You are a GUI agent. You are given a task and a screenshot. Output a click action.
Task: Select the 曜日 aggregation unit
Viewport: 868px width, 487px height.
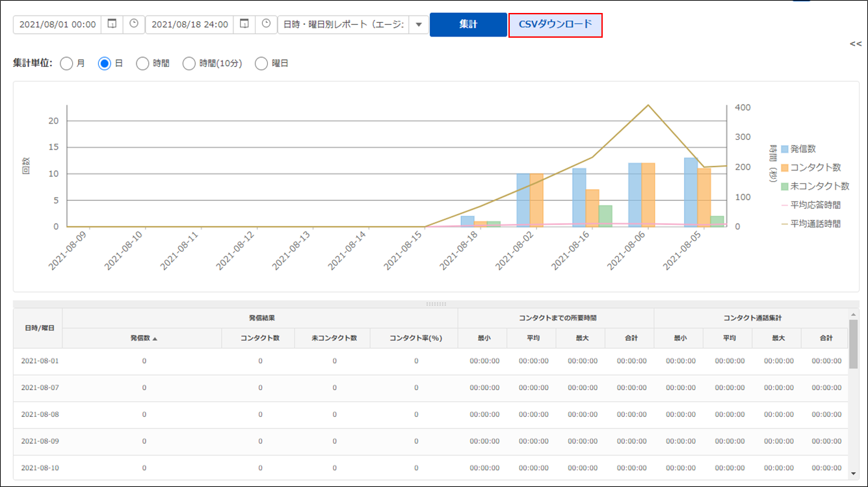261,64
